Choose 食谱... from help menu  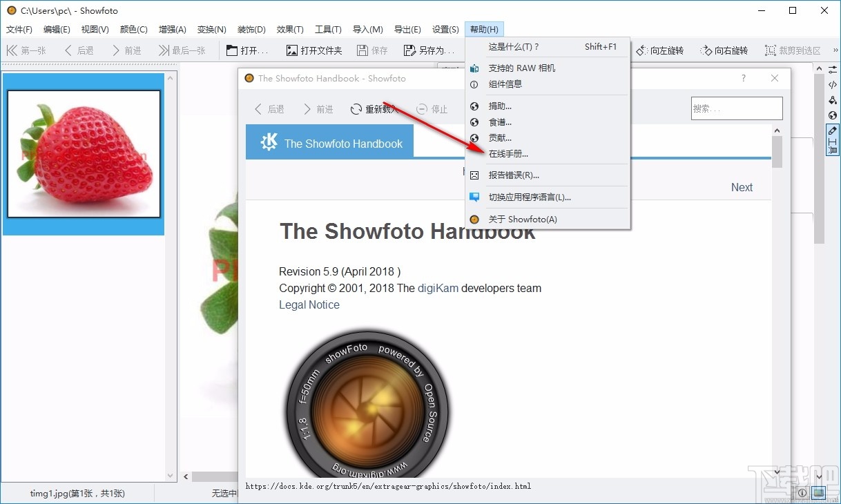(548, 122)
